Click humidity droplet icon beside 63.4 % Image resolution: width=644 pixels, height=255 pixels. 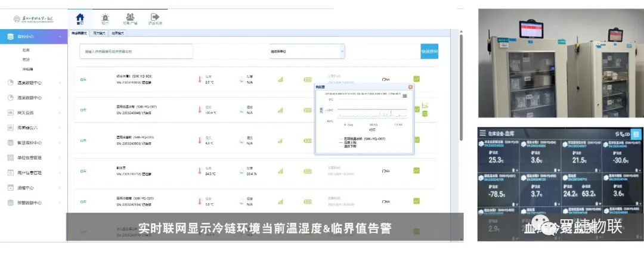click(241, 171)
